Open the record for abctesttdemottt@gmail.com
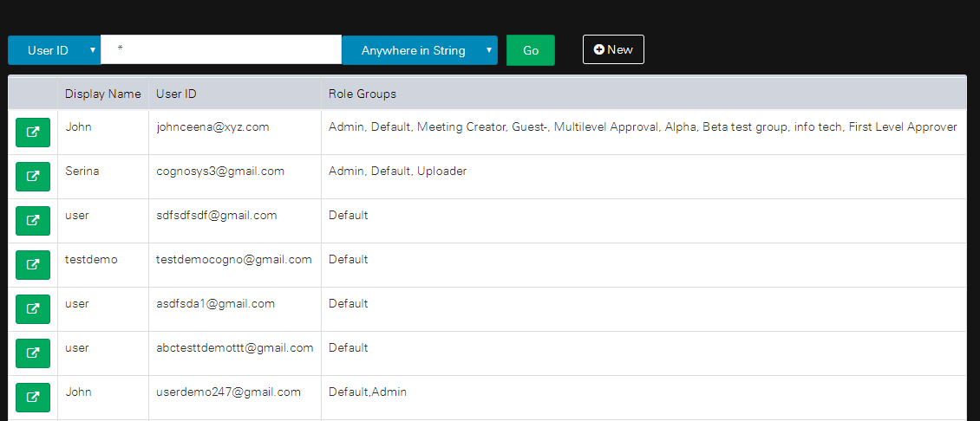980x421 pixels. coord(32,353)
